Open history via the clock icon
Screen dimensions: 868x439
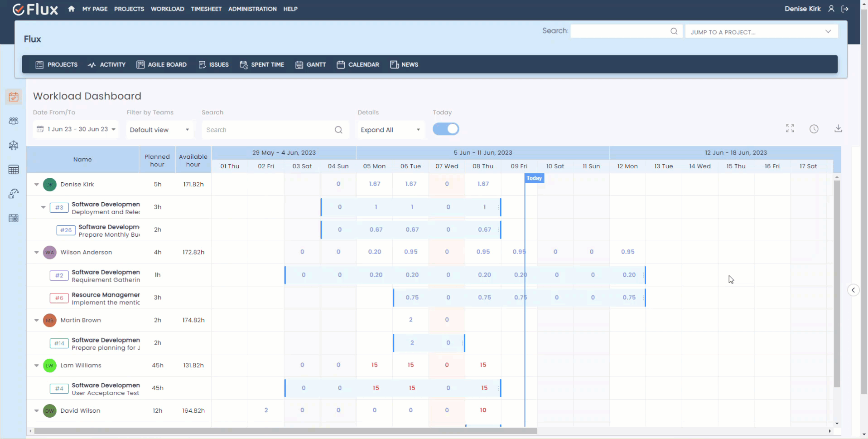point(814,129)
